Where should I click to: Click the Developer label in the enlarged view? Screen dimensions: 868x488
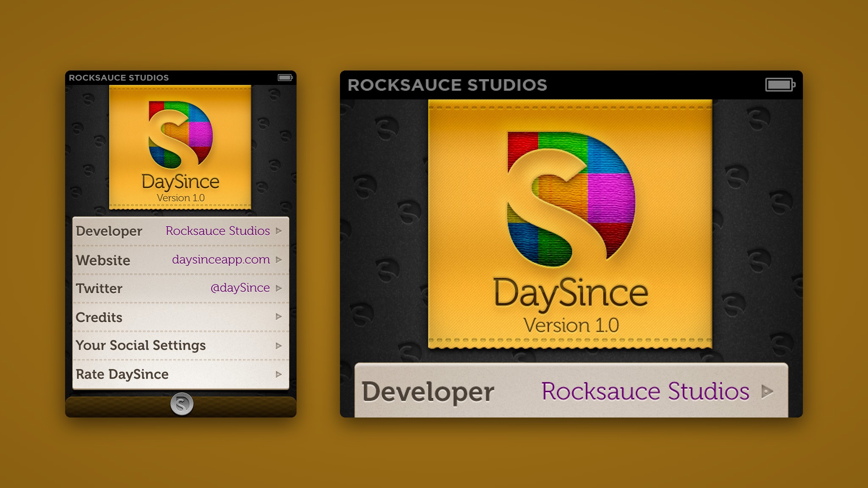pos(428,393)
